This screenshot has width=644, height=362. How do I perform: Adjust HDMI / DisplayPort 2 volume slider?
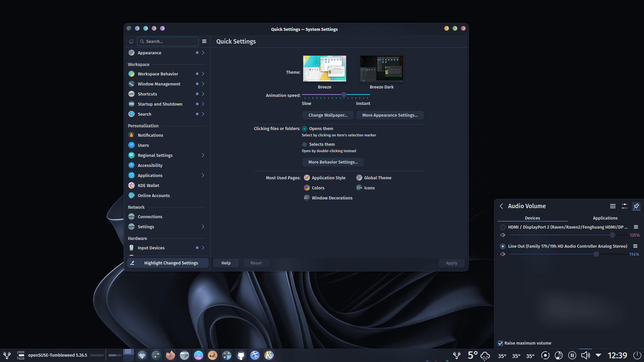[x=568, y=235]
